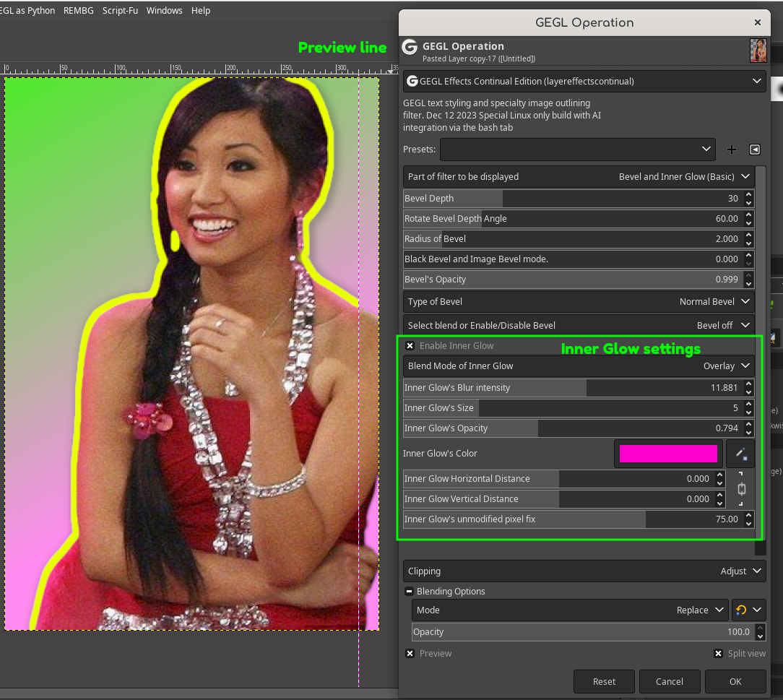Click the blend mode reset arrow icon
The width and height of the screenshot is (783, 700).
point(741,610)
